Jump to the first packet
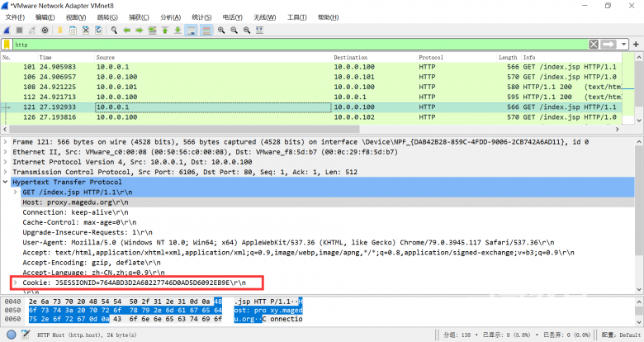Image resolution: width=644 pixels, height=342 pixels. (x=164, y=30)
